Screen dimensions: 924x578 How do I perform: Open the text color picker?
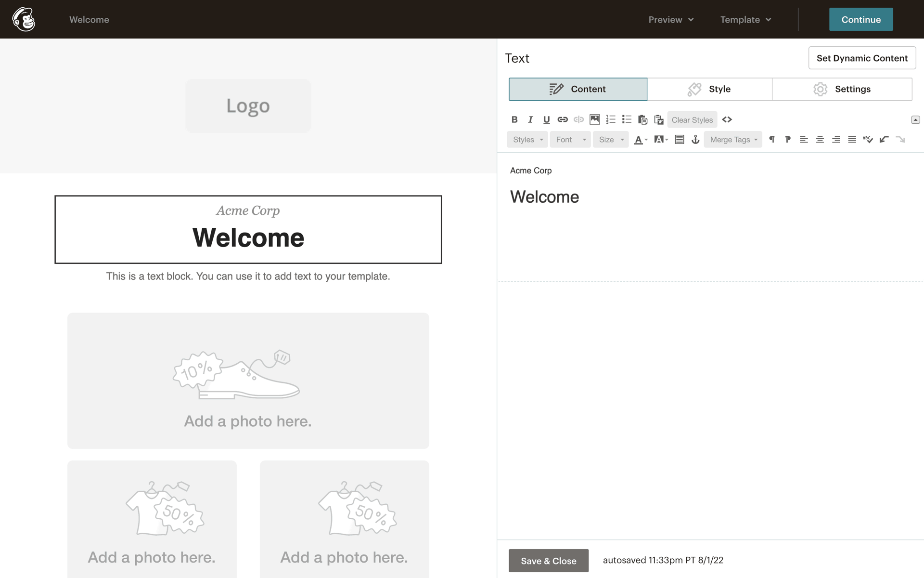click(x=641, y=140)
